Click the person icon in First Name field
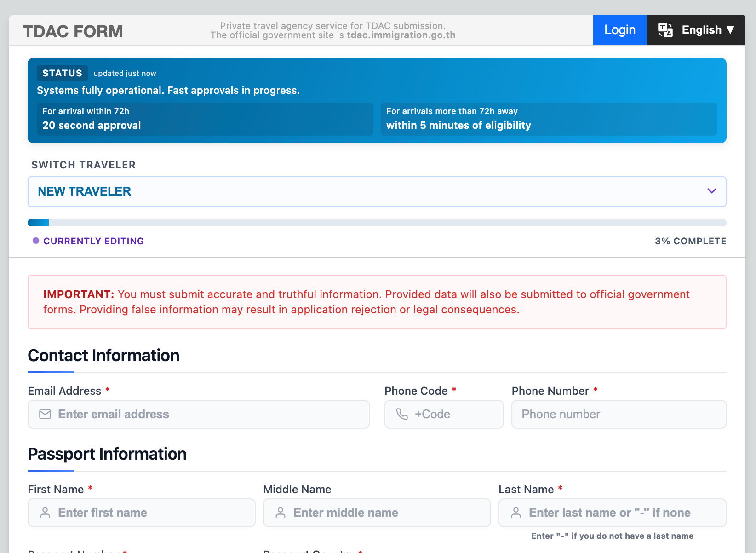The image size is (756, 553). (x=45, y=513)
